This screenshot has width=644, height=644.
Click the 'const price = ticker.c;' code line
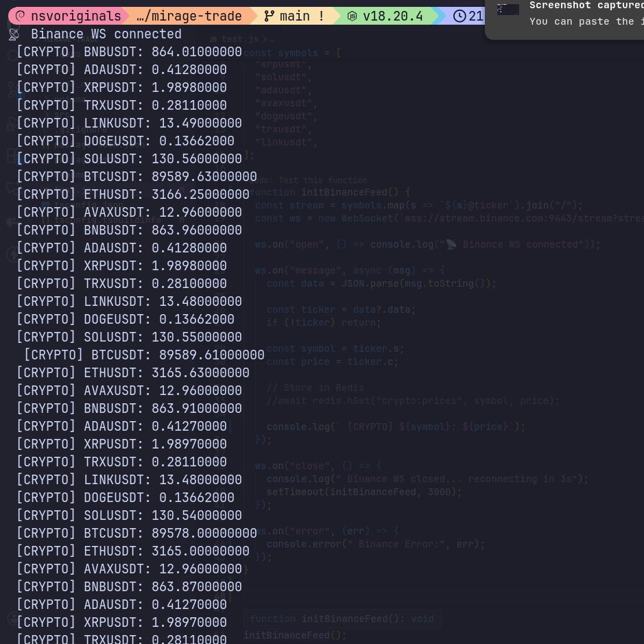(x=332, y=361)
